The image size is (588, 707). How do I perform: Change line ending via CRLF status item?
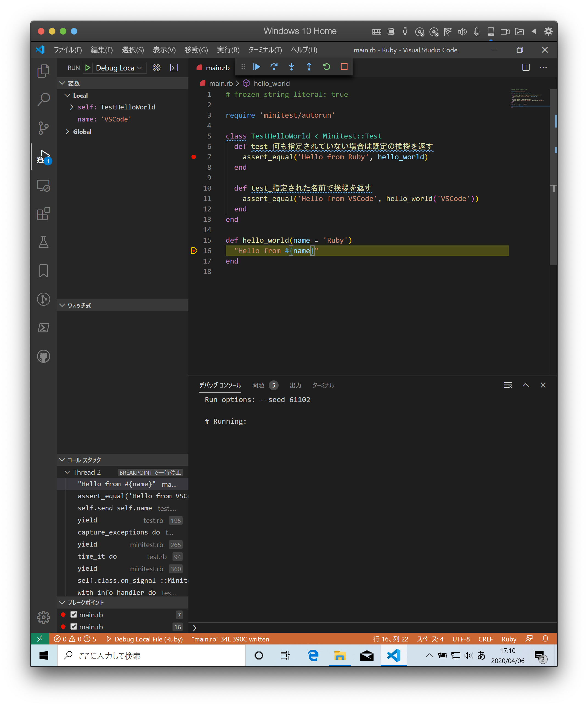point(485,639)
